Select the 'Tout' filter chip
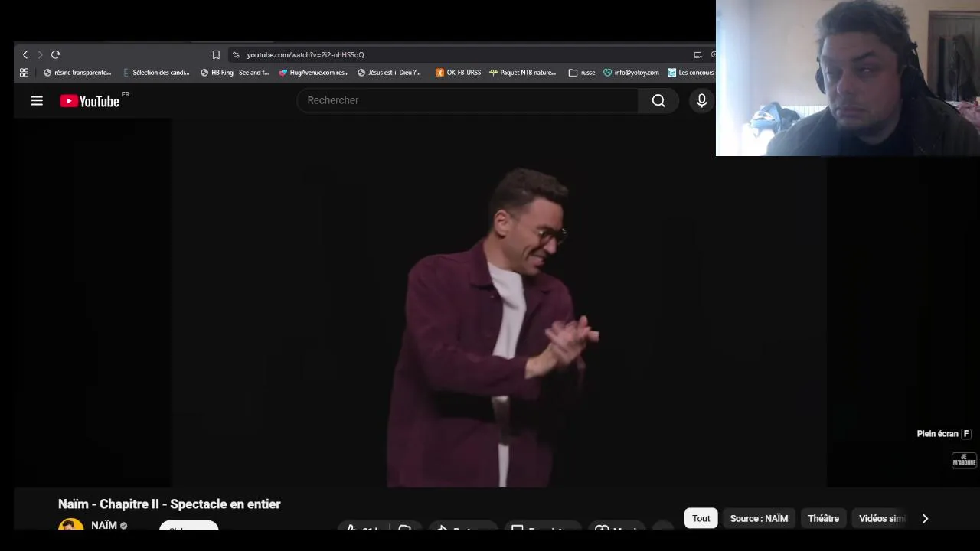This screenshot has height=551, width=980. coord(701,518)
